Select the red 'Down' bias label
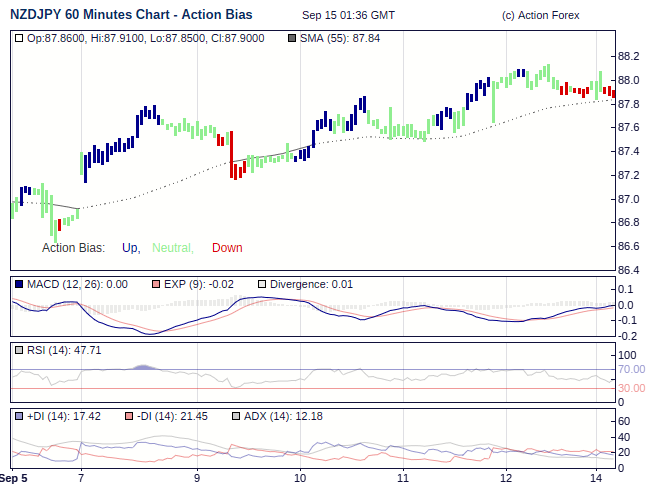 (227, 248)
